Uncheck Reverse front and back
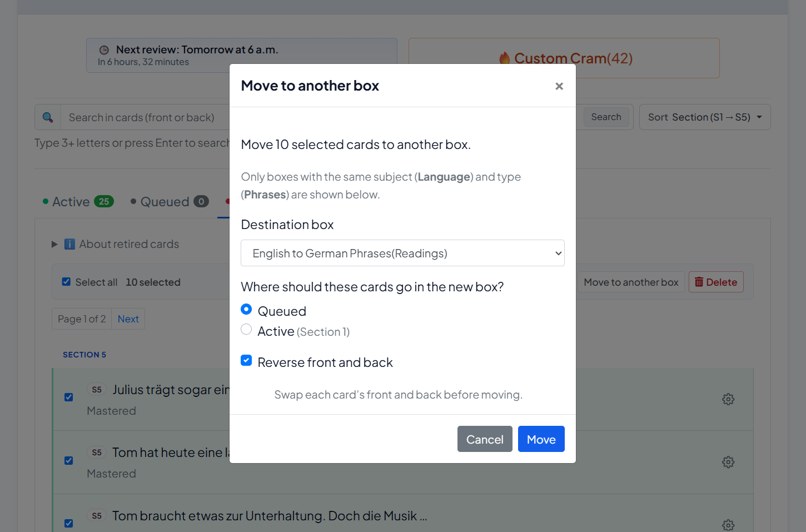The image size is (806, 532). click(246, 360)
